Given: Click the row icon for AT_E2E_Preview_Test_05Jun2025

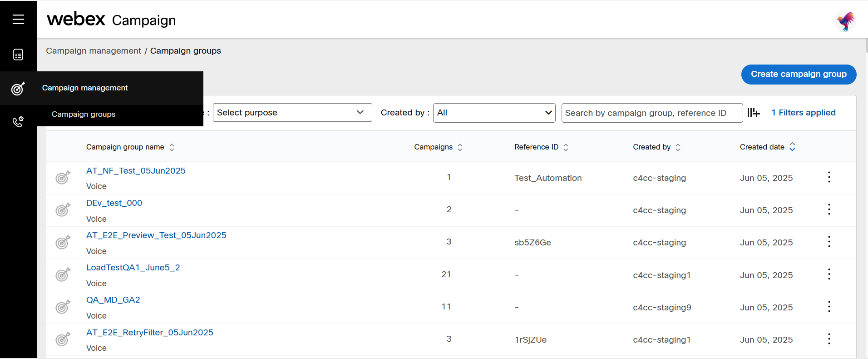Looking at the screenshot, I should pos(63,242).
